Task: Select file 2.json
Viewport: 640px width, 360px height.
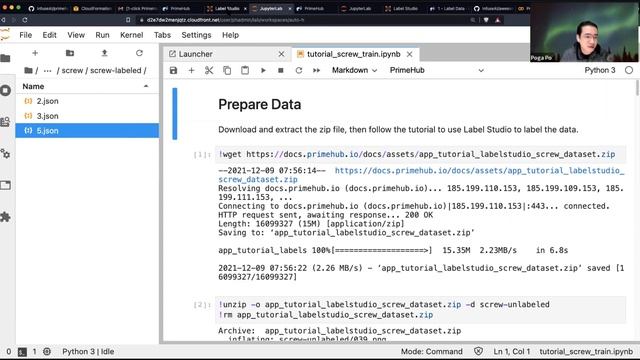Action: [87, 101]
